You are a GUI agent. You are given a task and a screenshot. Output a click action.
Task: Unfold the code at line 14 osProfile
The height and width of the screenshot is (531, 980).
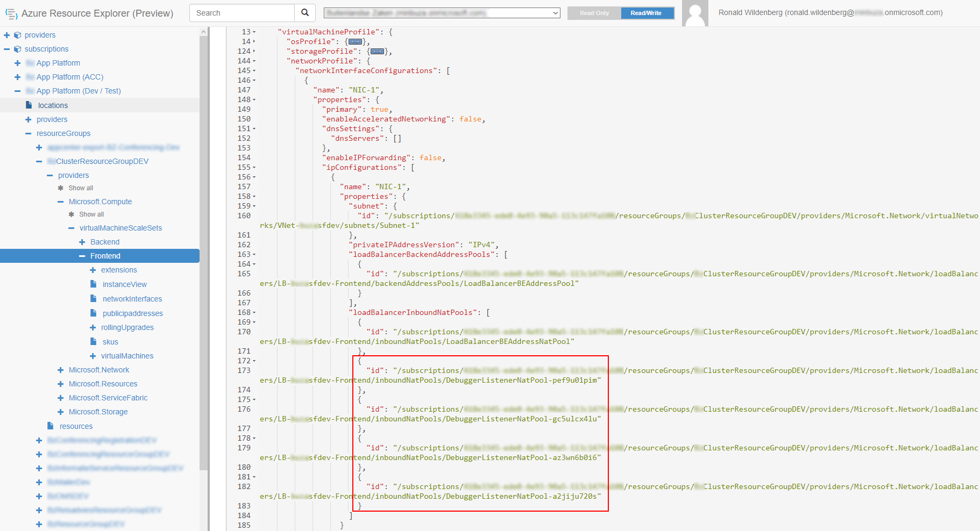254,41
